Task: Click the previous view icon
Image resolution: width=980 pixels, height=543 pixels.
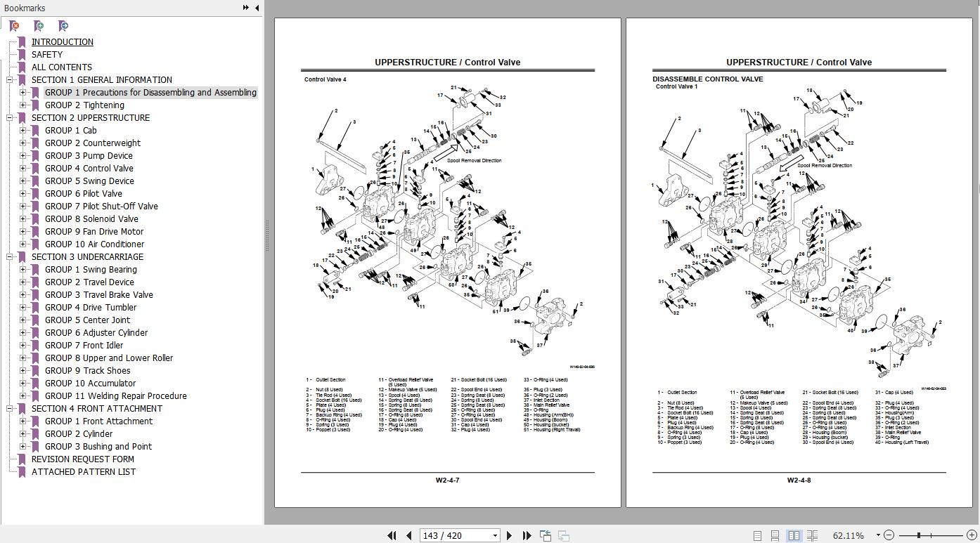Action: [x=546, y=535]
